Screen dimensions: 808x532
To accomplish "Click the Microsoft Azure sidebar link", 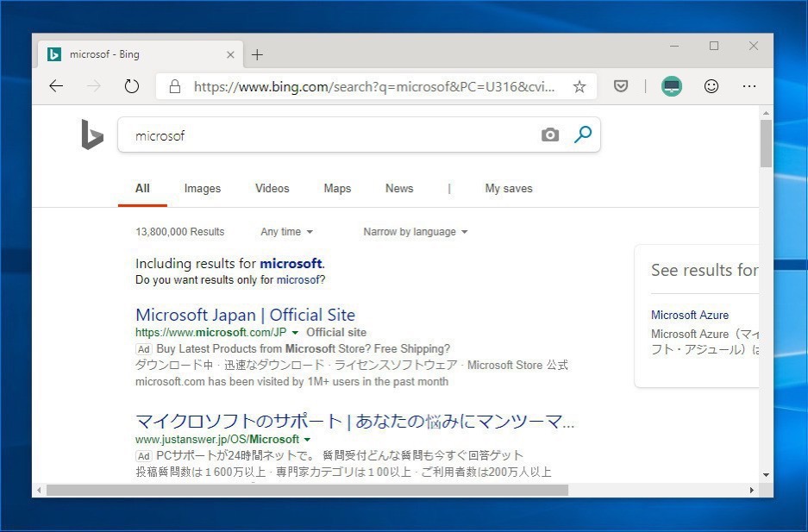I will (x=690, y=315).
